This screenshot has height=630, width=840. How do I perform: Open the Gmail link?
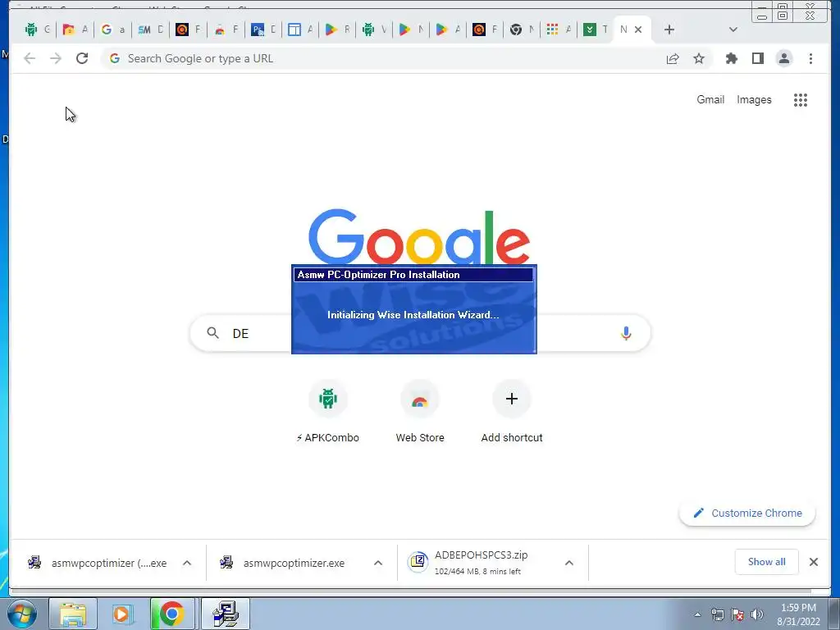pyautogui.click(x=710, y=99)
